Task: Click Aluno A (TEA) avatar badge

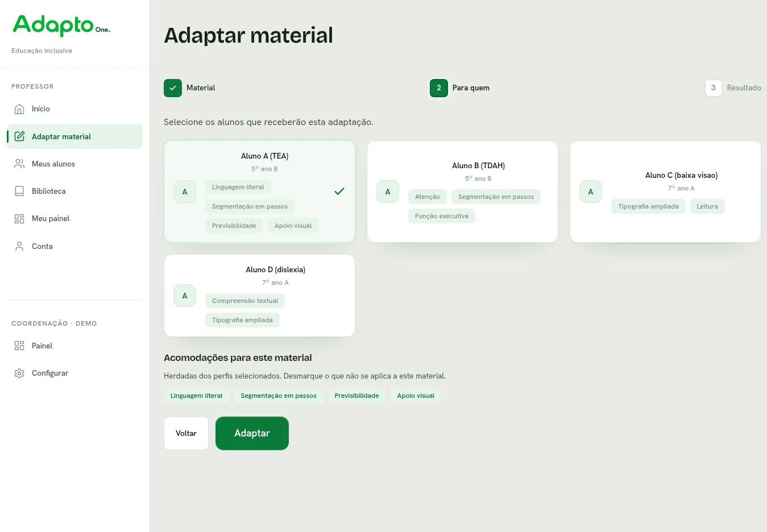Action: click(x=185, y=192)
